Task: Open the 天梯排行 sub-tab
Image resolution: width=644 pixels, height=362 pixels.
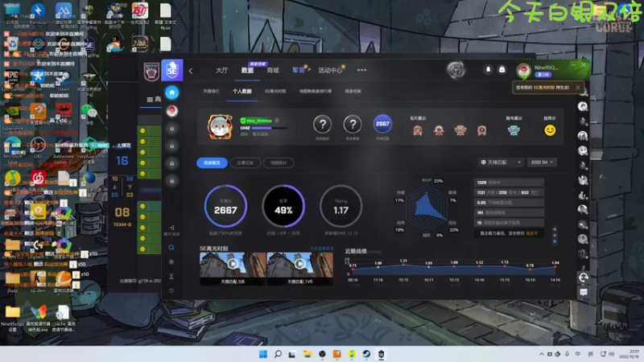Action: pyautogui.click(x=211, y=91)
